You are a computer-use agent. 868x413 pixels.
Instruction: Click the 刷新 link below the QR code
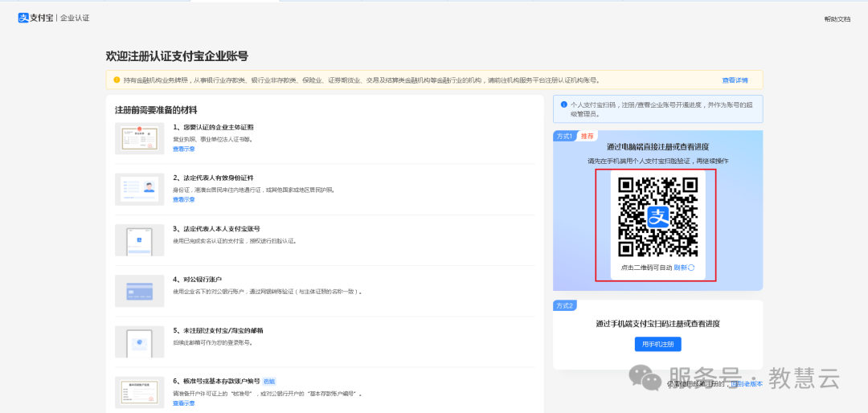(x=680, y=268)
